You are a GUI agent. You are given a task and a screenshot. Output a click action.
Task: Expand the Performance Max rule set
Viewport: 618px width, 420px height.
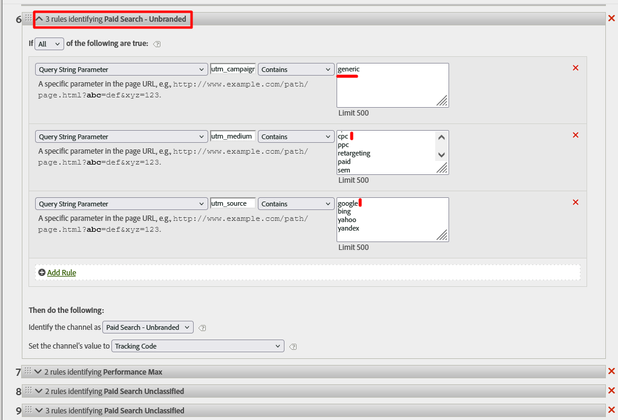[x=38, y=372]
